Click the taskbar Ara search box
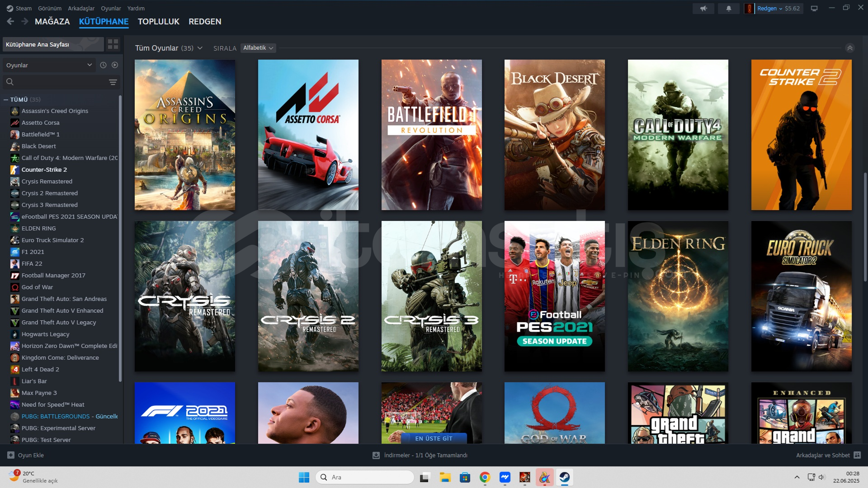Viewport: 868px width, 488px height. (x=365, y=477)
